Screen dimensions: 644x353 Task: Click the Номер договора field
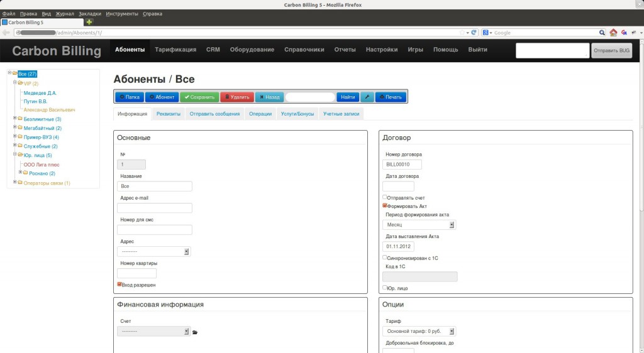(x=402, y=165)
